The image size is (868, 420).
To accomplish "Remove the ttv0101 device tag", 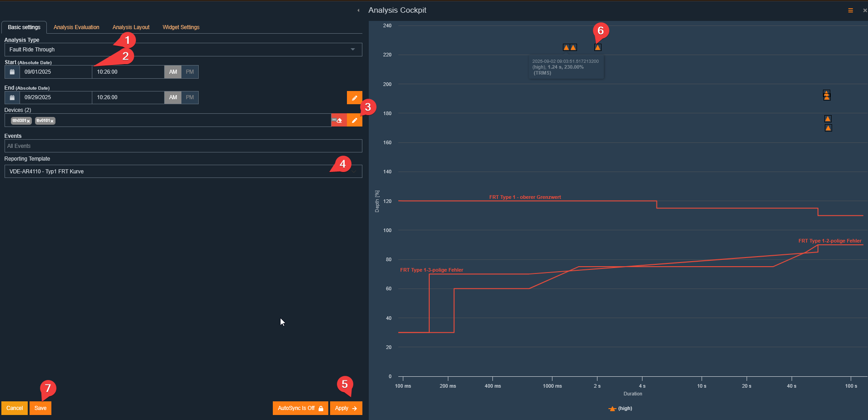I will point(52,121).
